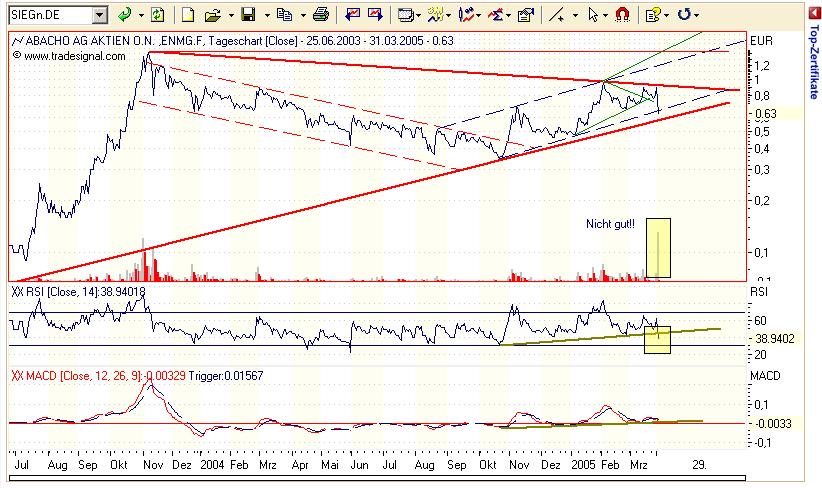Select the trendline drawing tool

[x=556, y=15]
